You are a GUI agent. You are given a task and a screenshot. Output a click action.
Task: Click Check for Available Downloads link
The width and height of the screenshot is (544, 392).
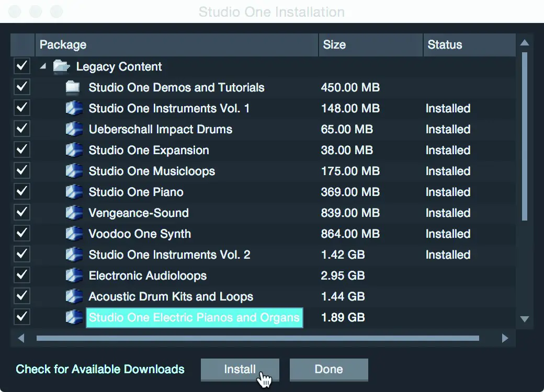pos(100,369)
